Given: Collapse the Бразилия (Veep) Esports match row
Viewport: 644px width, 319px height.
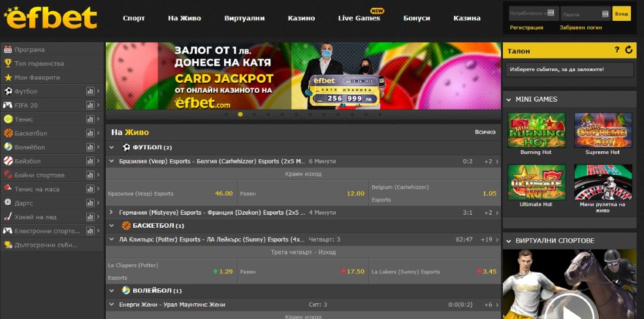Looking at the screenshot, I should tap(111, 161).
